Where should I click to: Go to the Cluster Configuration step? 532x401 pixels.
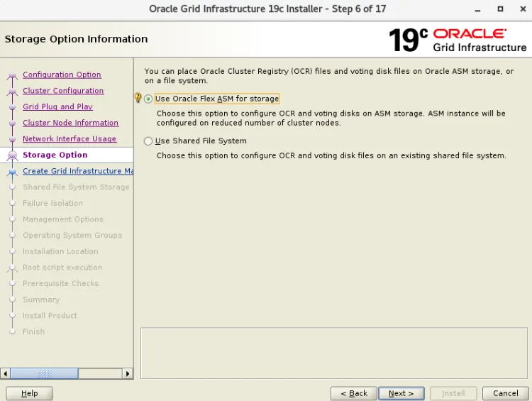[x=63, y=91]
